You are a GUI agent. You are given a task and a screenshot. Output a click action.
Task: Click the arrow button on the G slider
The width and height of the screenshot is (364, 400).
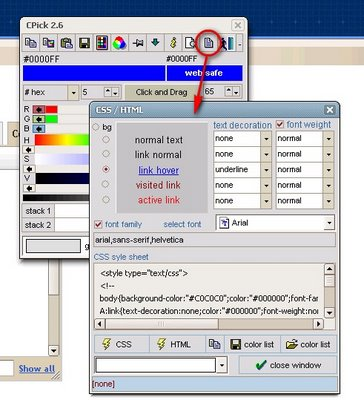tap(39, 119)
